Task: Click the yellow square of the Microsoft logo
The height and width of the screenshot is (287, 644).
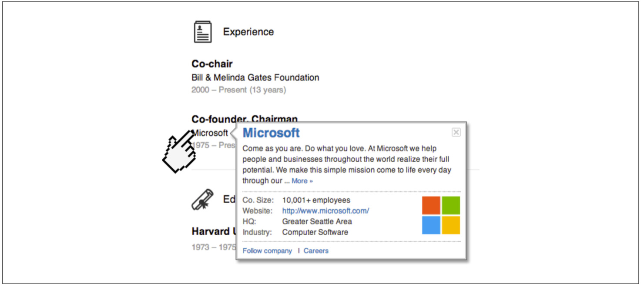Action: (451, 225)
